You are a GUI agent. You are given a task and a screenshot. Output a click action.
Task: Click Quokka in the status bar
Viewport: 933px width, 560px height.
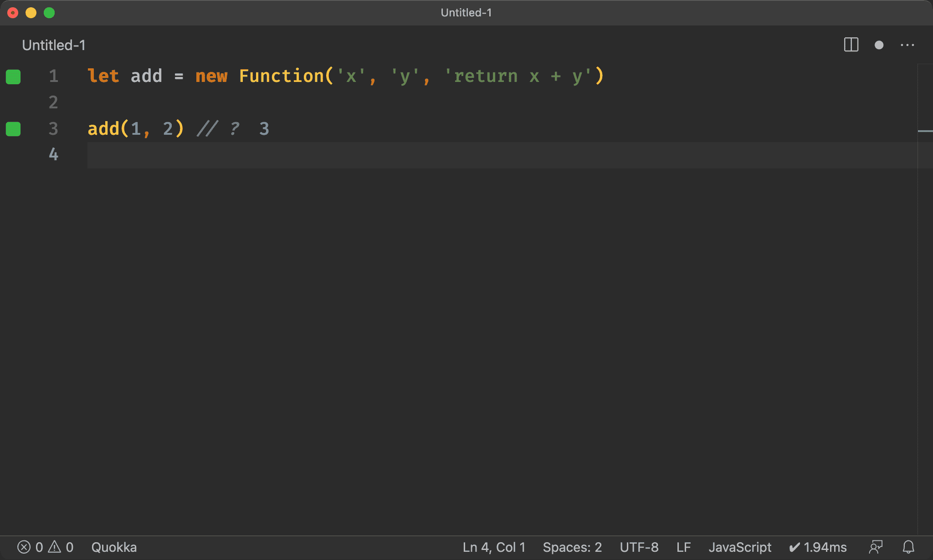coord(114,547)
